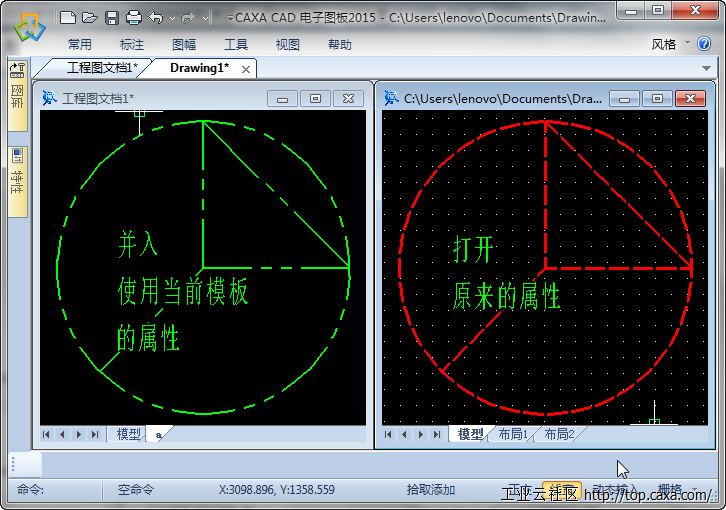Click the Print icon in quick toolbar
This screenshot has height=510, width=726.
coord(132,17)
